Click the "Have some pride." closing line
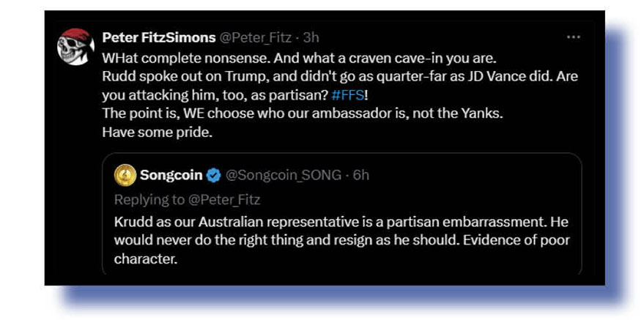The height and width of the screenshot is (320, 644). click(x=148, y=133)
